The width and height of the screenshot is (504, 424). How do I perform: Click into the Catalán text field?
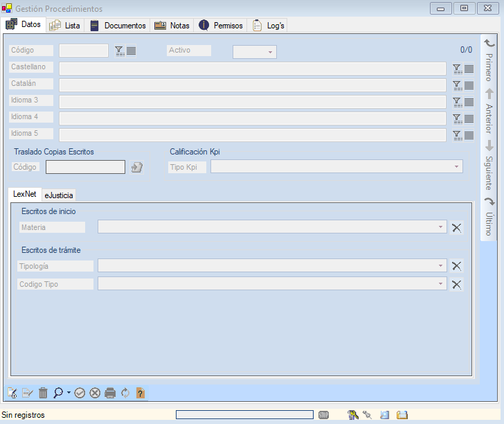pyautogui.click(x=252, y=85)
